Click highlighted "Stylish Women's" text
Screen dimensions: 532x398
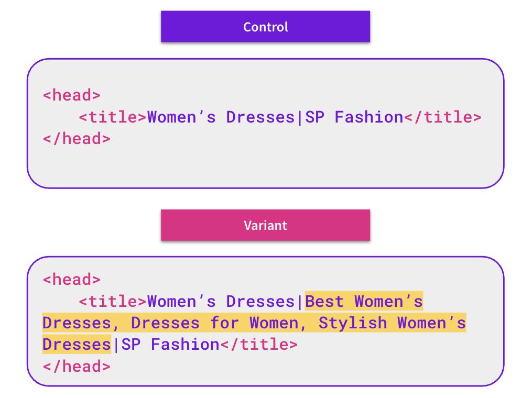pos(392,323)
